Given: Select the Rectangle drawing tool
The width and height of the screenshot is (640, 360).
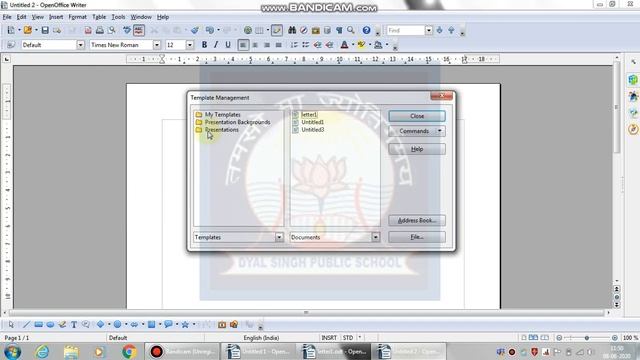Looking at the screenshot, I should [38, 324].
